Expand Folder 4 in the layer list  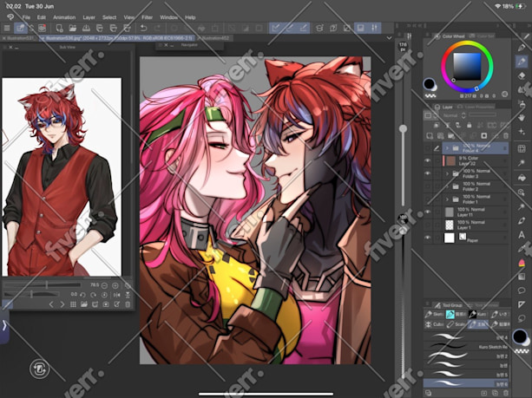coord(447,148)
